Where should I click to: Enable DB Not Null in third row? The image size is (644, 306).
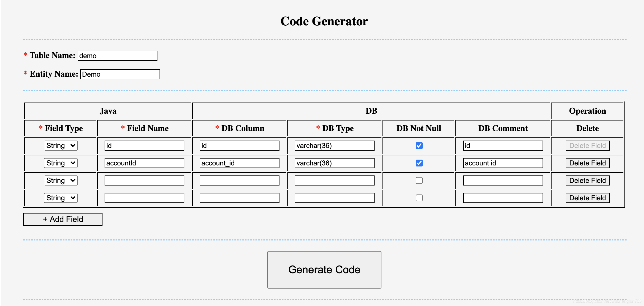(x=419, y=180)
